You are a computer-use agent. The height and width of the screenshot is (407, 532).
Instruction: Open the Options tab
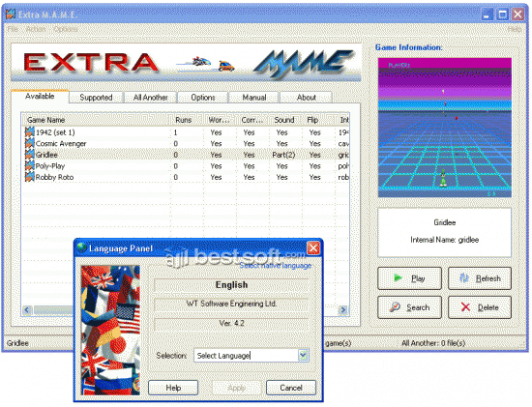point(203,98)
